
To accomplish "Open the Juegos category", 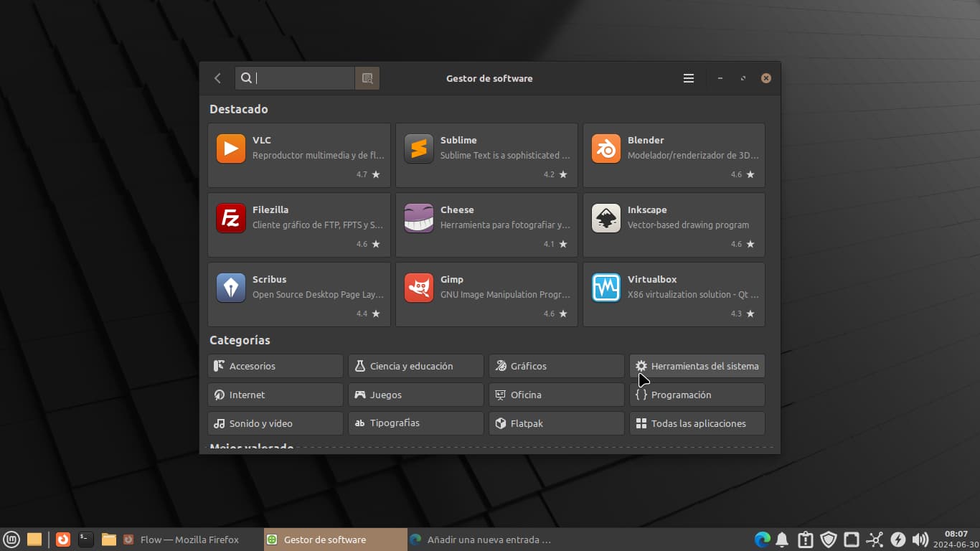I will pos(416,395).
